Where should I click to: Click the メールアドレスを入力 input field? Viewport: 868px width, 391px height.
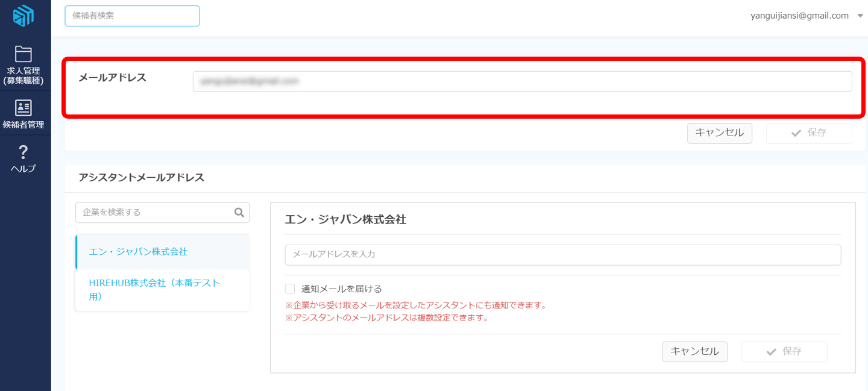pyautogui.click(x=562, y=255)
